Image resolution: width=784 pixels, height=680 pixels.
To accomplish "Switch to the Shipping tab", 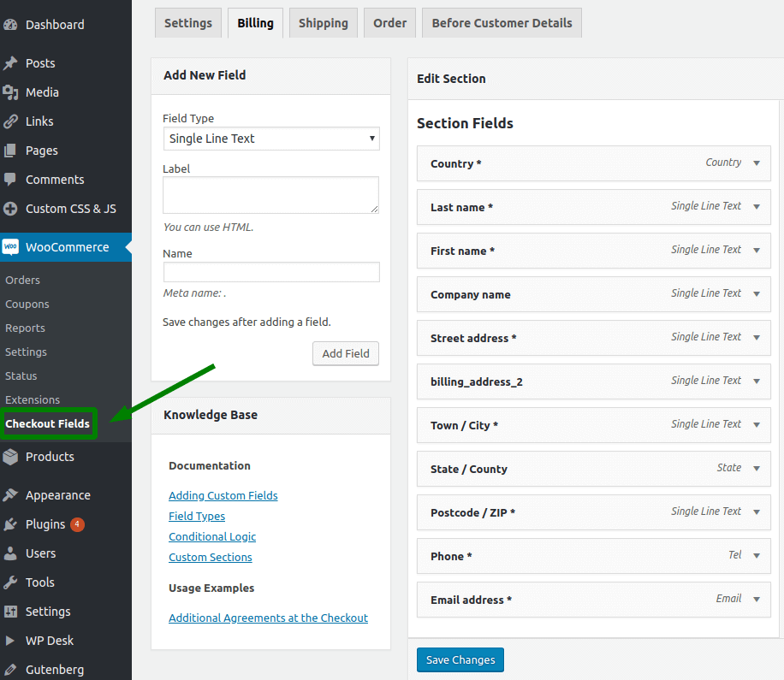I will (x=323, y=23).
